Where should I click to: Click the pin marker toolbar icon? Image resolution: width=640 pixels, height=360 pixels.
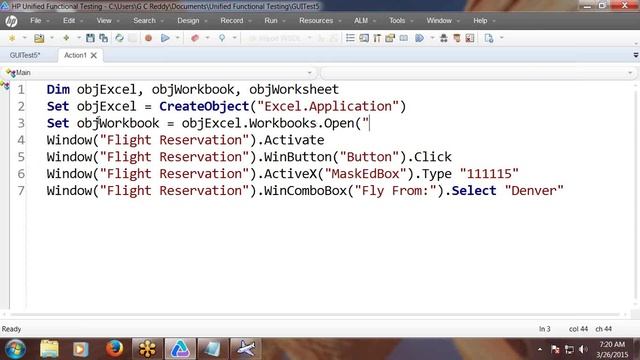[222, 38]
